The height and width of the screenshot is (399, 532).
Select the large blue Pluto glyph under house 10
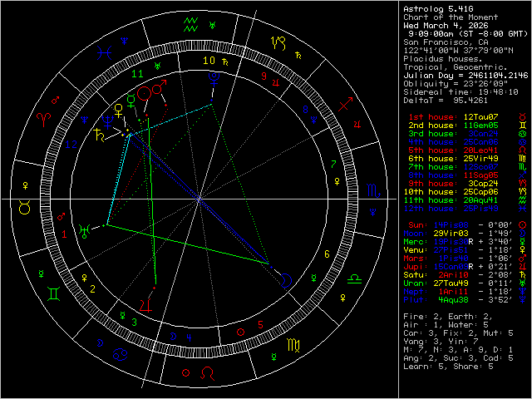[x=214, y=80]
